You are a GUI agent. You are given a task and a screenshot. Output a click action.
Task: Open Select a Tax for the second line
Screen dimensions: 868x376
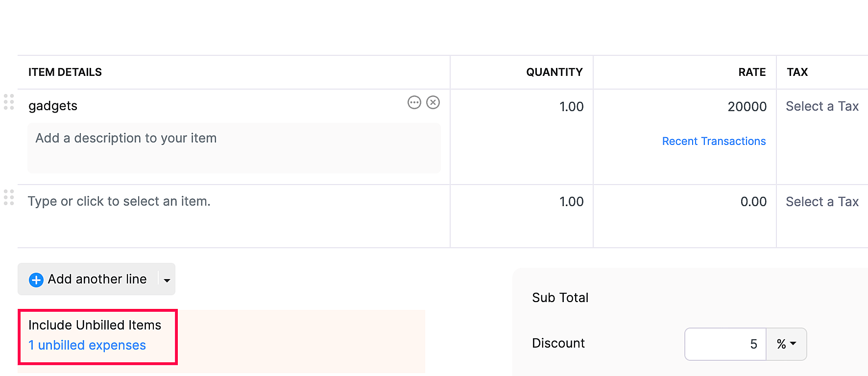point(822,201)
